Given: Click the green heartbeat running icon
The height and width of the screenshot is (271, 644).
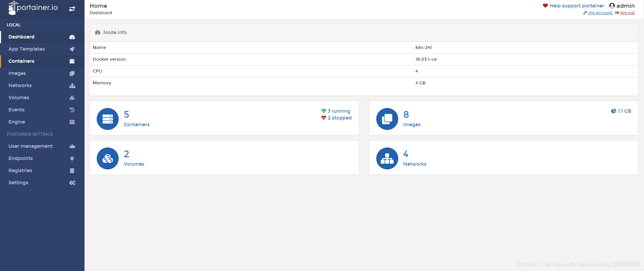Looking at the screenshot, I should click(x=324, y=111).
